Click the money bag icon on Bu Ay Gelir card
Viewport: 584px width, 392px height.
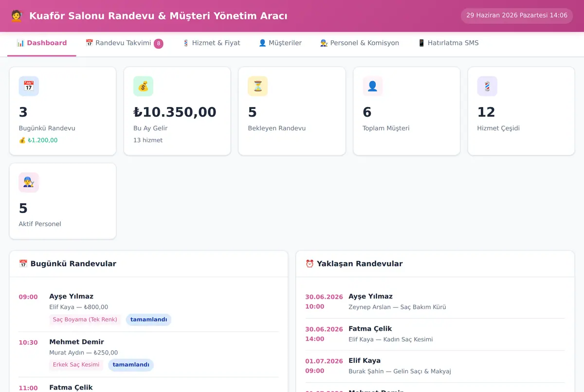143,86
